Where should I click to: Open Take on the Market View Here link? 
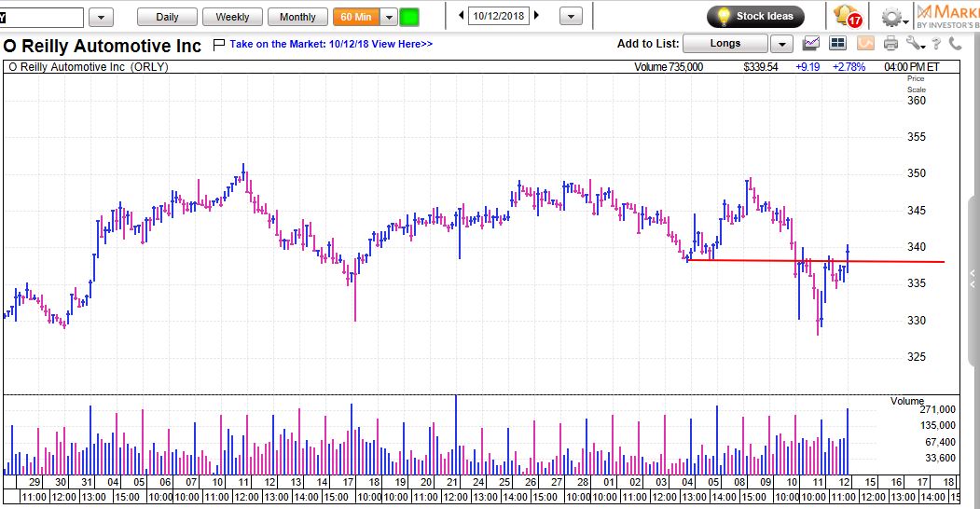pyautogui.click(x=331, y=44)
